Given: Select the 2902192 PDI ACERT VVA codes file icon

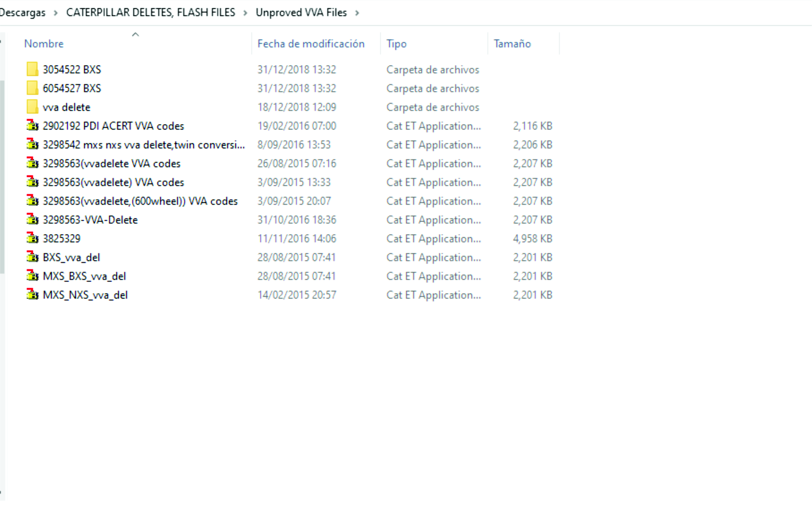Looking at the screenshot, I should 32,126.
